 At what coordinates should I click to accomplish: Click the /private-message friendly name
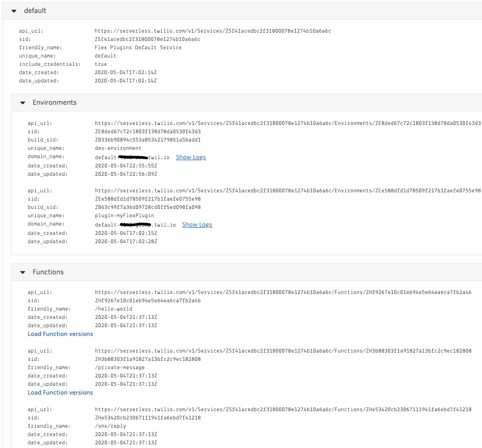pyautogui.click(x=119, y=368)
